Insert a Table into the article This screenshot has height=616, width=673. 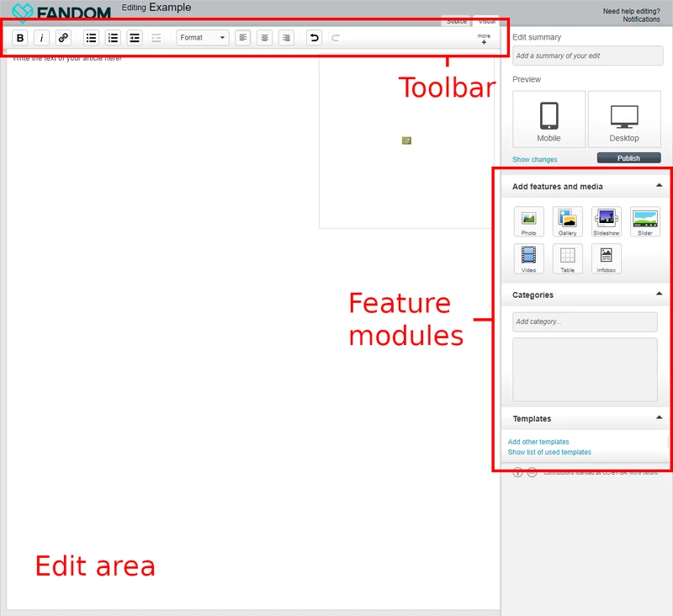coord(567,258)
